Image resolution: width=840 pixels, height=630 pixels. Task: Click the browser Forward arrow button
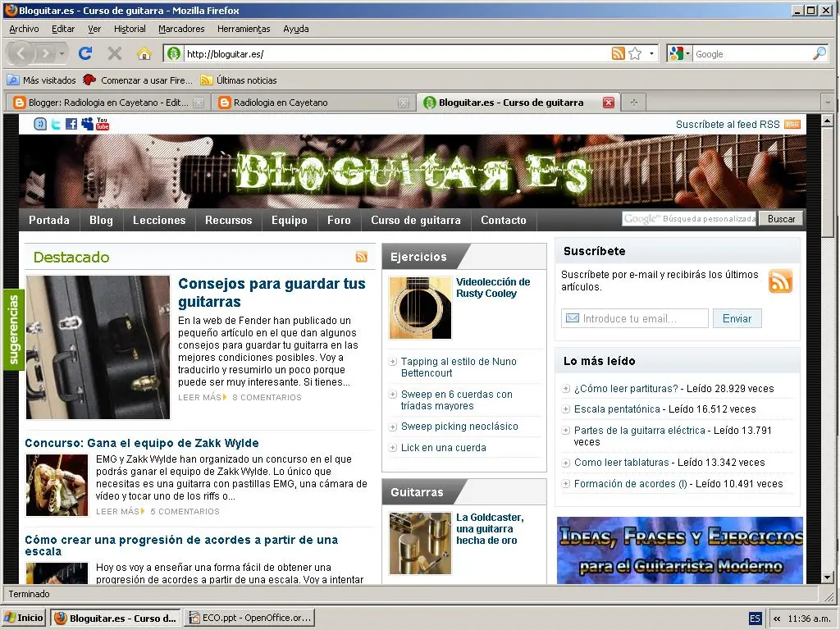(46, 53)
